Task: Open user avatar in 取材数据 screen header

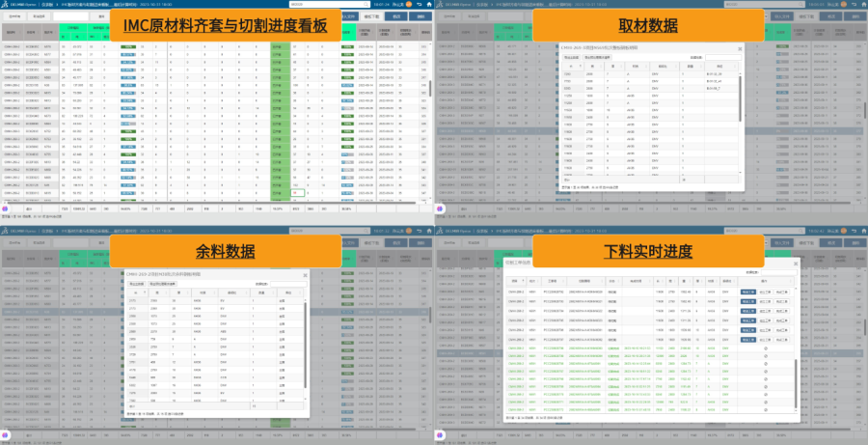Action: click(843, 4)
